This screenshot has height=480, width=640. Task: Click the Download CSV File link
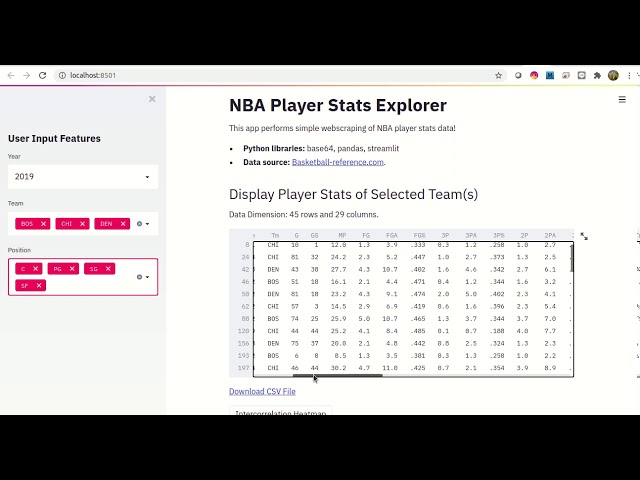(262, 391)
